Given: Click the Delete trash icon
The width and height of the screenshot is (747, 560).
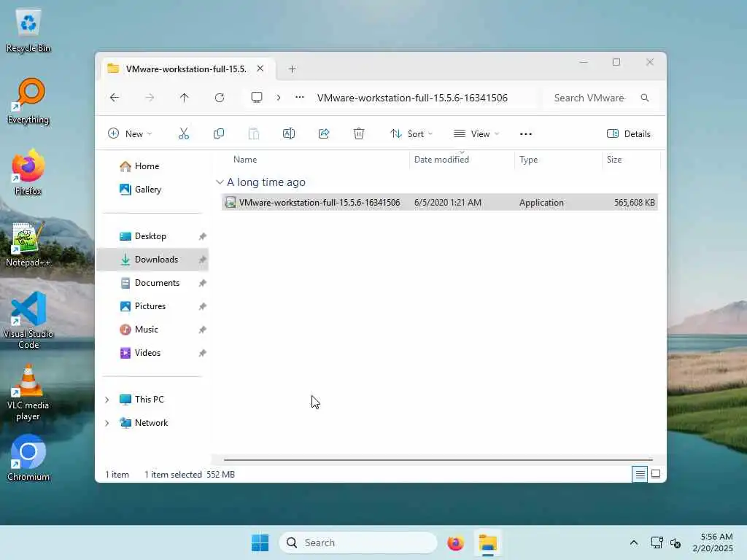Looking at the screenshot, I should pyautogui.click(x=359, y=134).
